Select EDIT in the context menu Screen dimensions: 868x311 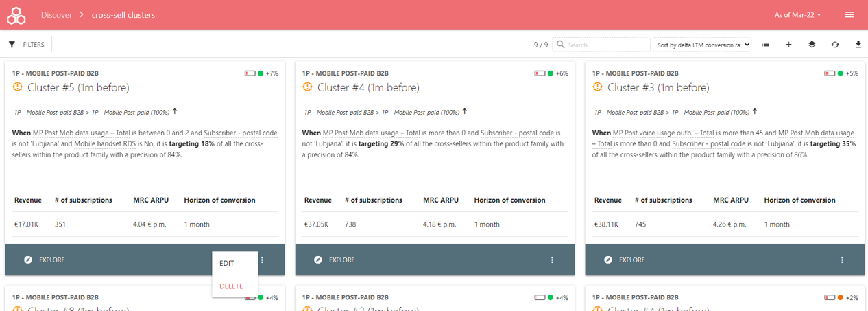click(x=227, y=264)
